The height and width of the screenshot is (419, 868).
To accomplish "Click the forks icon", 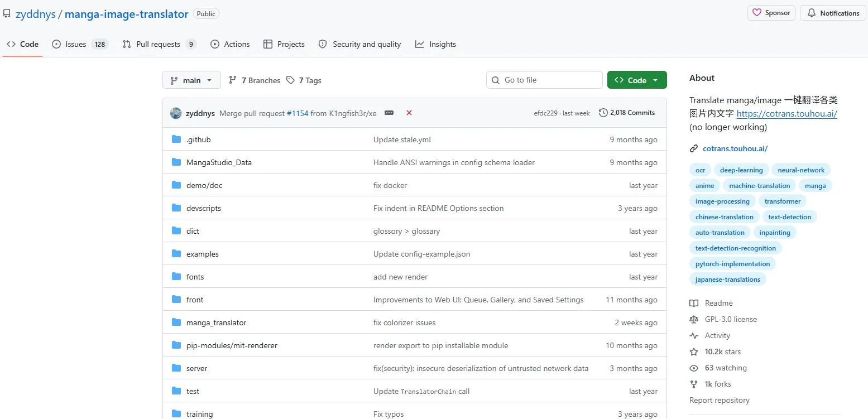I will pyautogui.click(x=694, y=384).
